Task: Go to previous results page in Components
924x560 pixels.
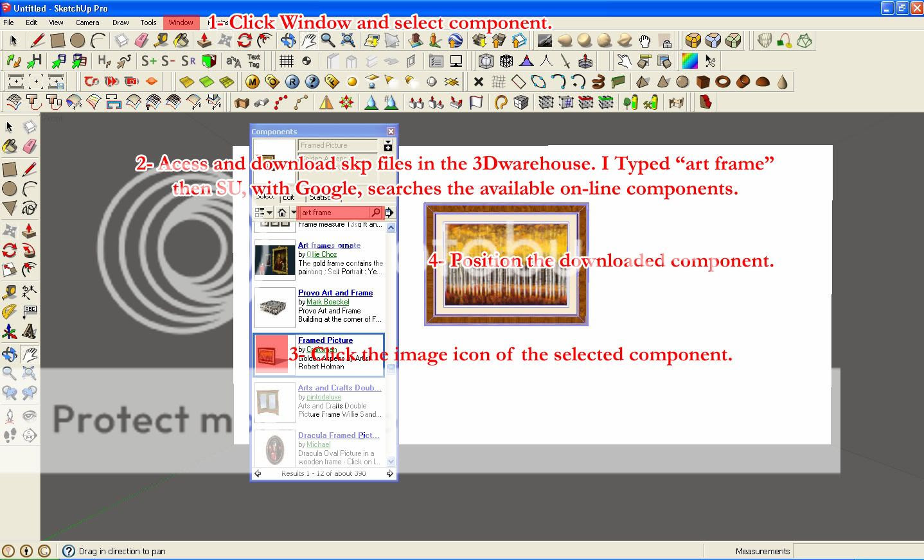Action: (x=258, y=474)
